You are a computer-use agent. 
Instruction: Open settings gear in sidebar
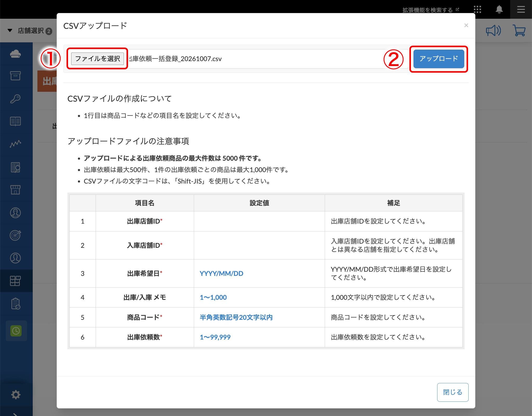[x=16, y=394]
